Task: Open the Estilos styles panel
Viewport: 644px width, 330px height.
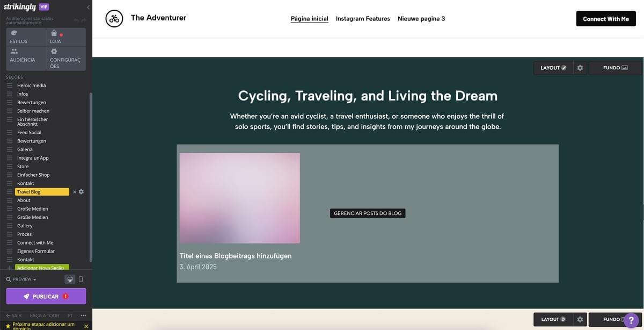Action: 26,37
